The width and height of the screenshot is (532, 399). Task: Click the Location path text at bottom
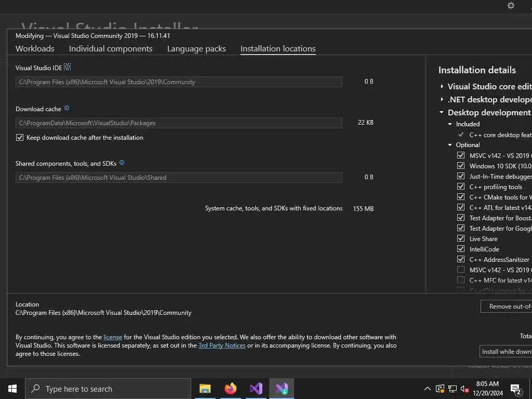[x=103, y=312]
